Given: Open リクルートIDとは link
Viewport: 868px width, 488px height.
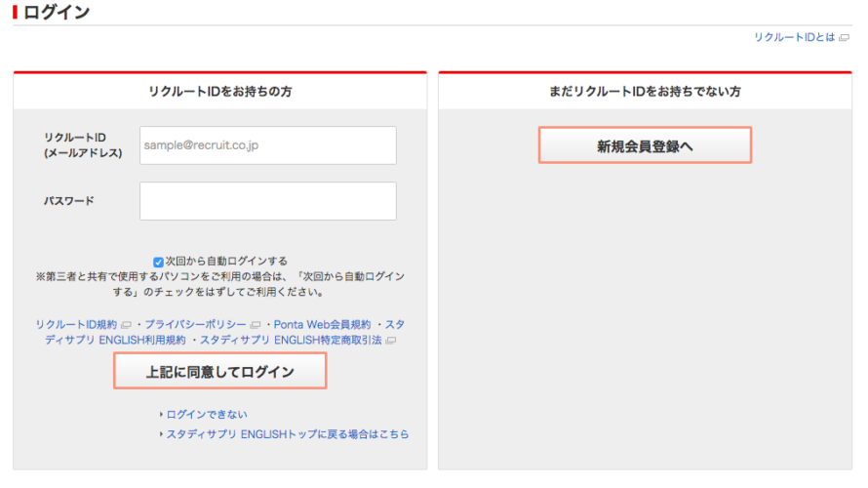Looking at the screenshot, I should coord(795,37).
